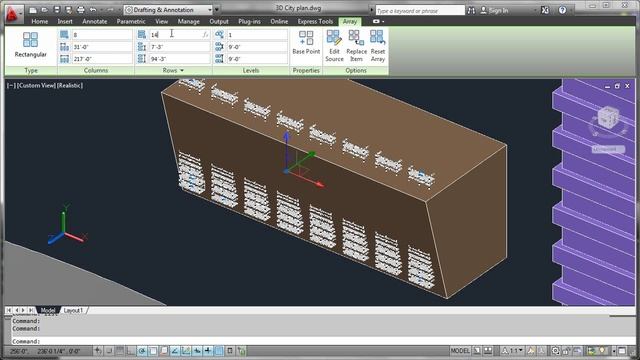Viewport: 640px width, 360px height.
Task: Open the annotation scale 1:1 dropdown
Action: 513,351
